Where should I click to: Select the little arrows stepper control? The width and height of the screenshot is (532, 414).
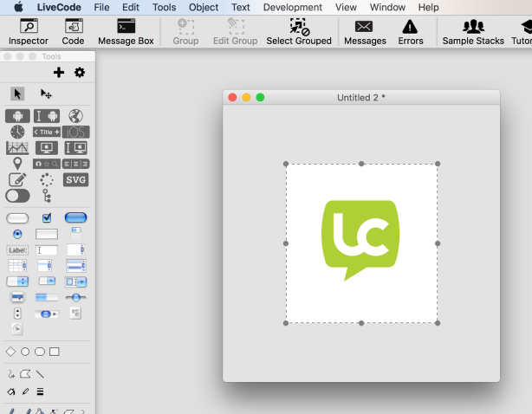click(17, 314)
